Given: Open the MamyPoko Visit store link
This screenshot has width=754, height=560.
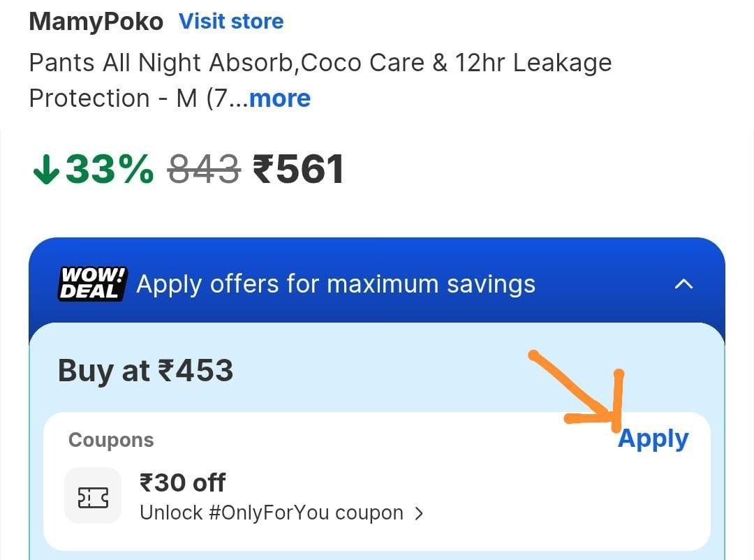Looking at the screenshot, I should click(231, 22).
